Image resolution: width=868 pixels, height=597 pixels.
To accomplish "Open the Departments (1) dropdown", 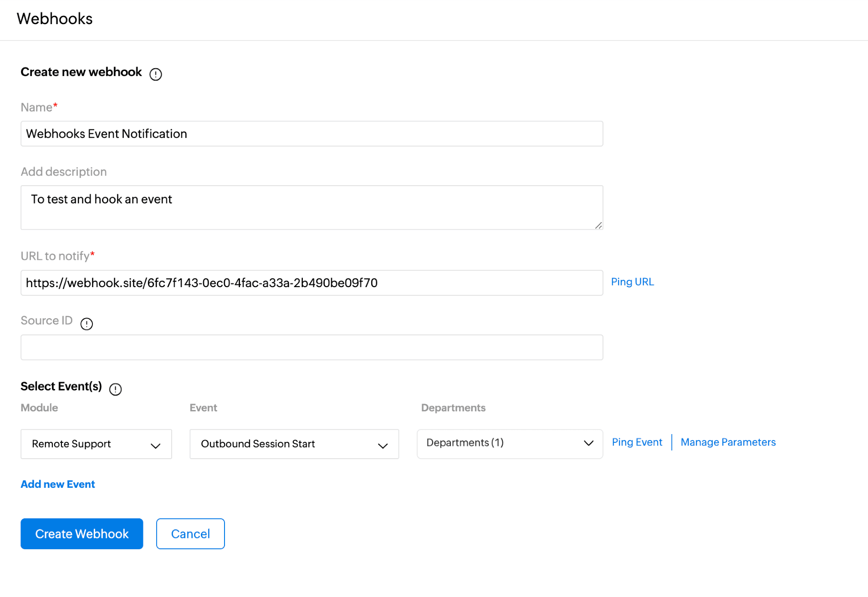I will click(x=510, y=443).
